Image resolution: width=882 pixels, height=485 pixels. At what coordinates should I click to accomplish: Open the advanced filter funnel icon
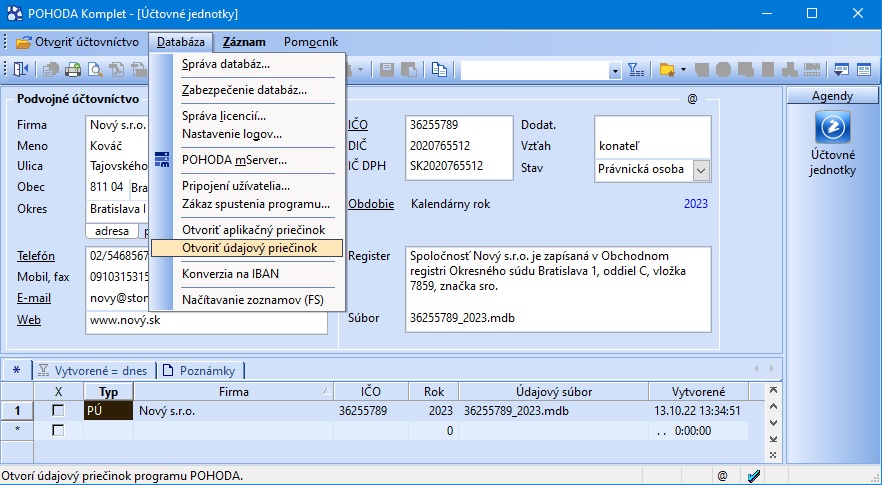(x=636, y=70)
